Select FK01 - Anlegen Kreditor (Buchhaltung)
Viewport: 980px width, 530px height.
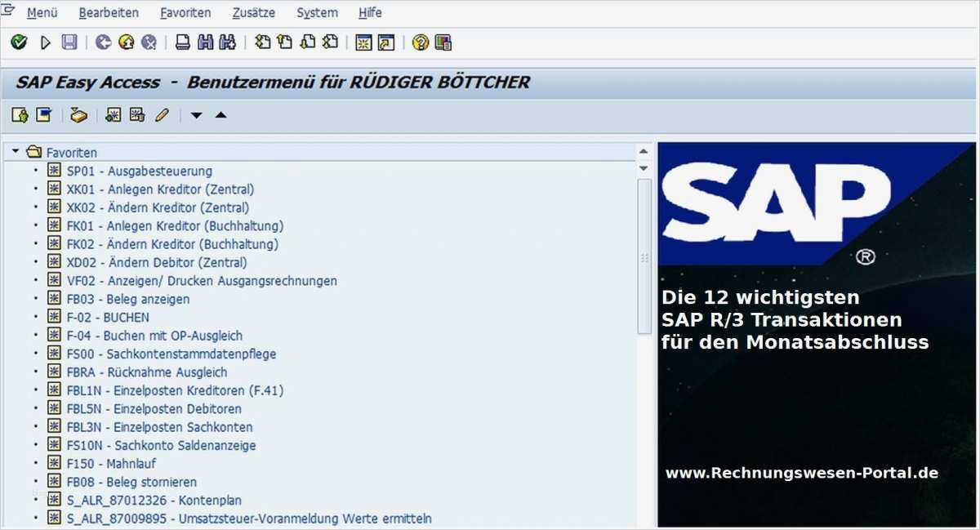tap(175, 225)
